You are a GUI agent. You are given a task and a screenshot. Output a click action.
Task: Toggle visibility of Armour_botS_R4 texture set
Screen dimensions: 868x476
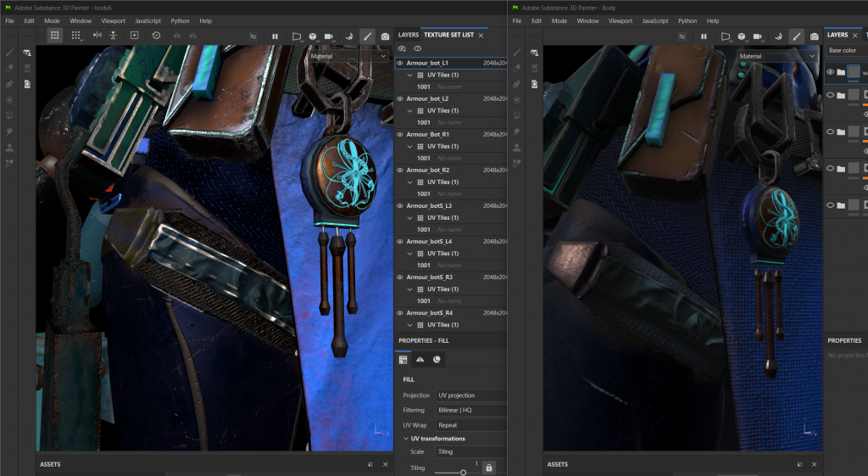coord(400,313)
